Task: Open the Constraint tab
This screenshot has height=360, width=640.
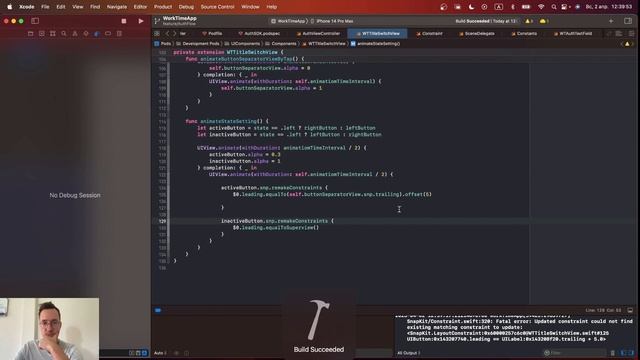Action: (x=429, y=33)
